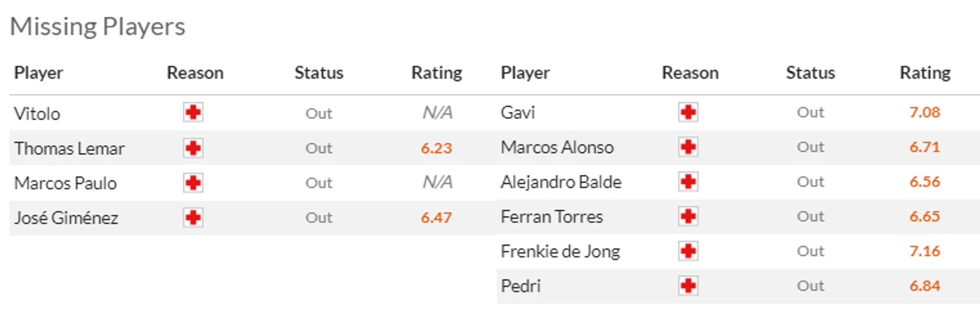980x316 pixels.
Task: Click the right table Status header
Action: pos(810,72)
